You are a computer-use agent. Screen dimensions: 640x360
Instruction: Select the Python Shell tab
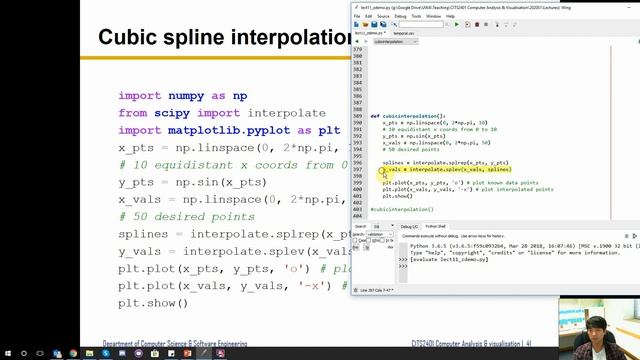coord(436,226)
